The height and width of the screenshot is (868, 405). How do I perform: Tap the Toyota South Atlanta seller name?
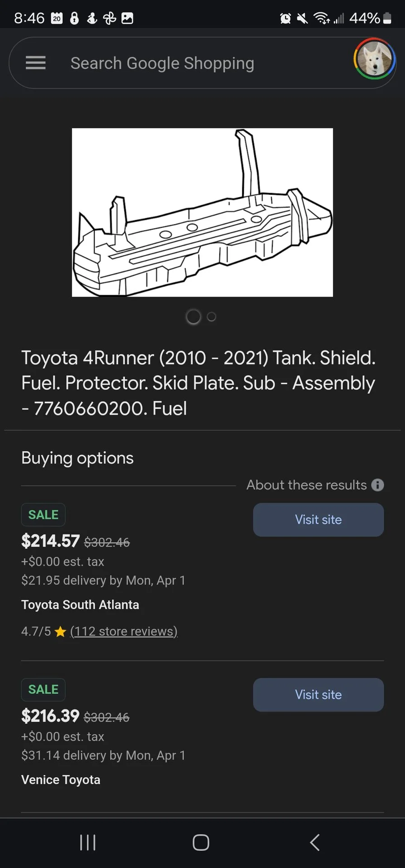(80, 605)
